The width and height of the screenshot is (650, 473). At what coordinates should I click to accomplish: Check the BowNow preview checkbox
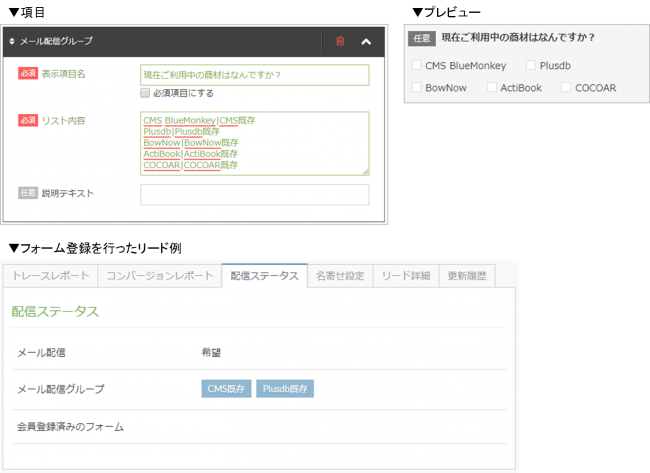(416, 87)
